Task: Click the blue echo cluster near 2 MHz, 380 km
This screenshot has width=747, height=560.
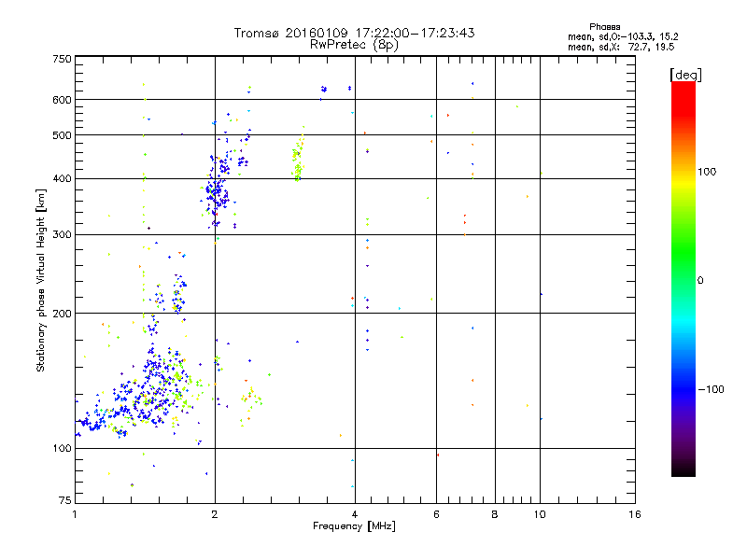Action: click(x=217, y=193)
